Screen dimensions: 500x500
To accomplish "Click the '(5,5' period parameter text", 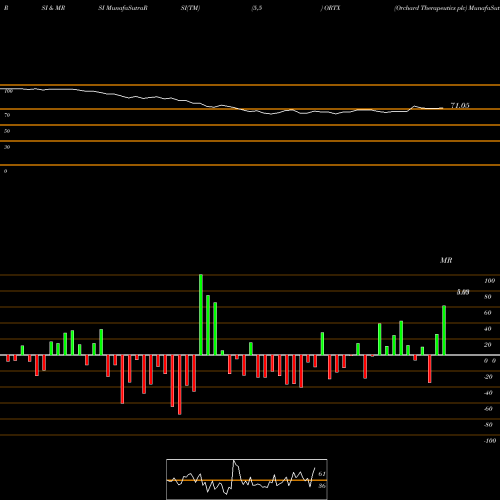I will [x=257, y=8].
